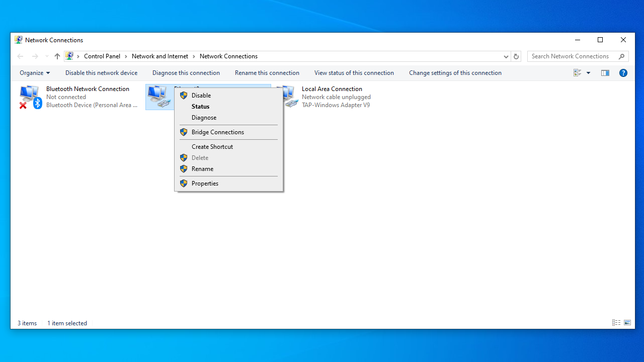Image resolution: width=644 pixels, height=362 pixels.
Task: Click the Bluetooth Network Connection adapter icon
Action: pyautogui.click(x=30, y=97)
